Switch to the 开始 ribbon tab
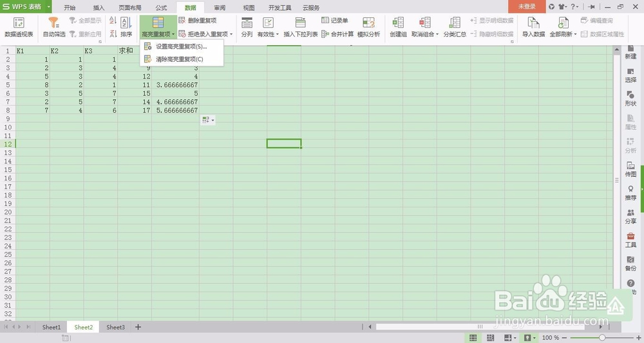The image size is (644, 343). point(70,7)
